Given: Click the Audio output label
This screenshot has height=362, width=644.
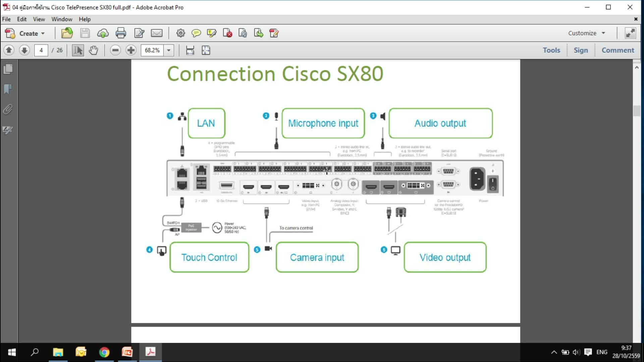Looking at the screenshot, I should pos(440,123).
